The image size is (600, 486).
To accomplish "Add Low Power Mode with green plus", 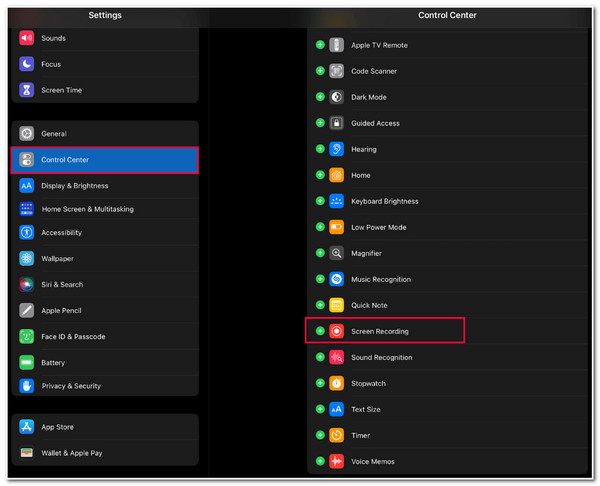I will click(320, 227).
